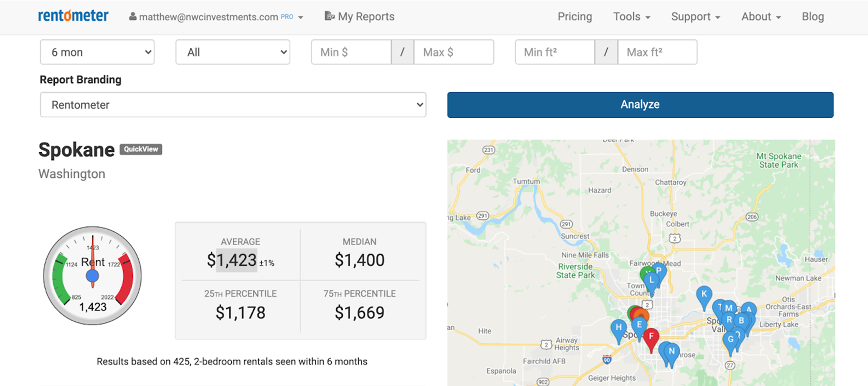
Task: Click the Analyze button
Action: (x=640, y=105)
